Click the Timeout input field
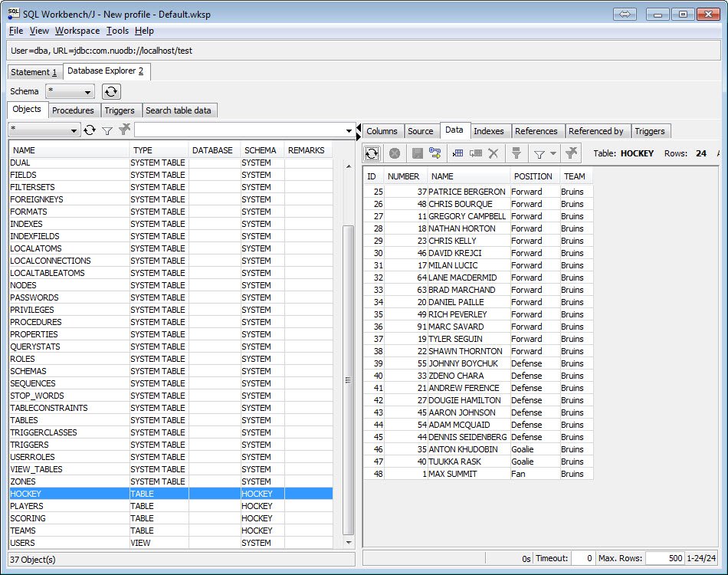Viewport: 728px width, 575px height. [x=582, y=558]
